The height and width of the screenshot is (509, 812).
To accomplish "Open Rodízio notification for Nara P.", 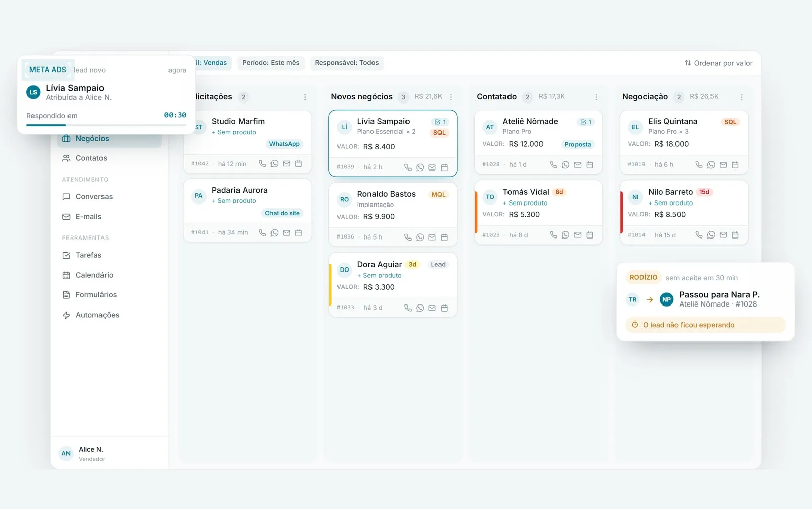I will coord(705,301).
